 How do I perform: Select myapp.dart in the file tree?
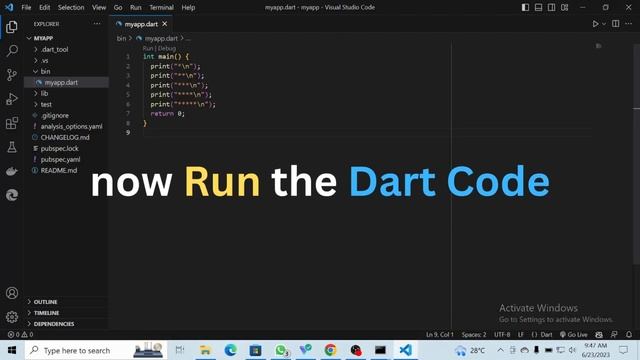click(x=66, y=82)
